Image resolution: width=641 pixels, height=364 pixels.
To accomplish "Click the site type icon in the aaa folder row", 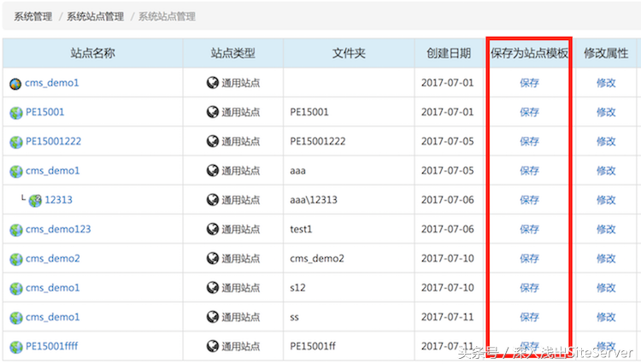I will point(213,171).
